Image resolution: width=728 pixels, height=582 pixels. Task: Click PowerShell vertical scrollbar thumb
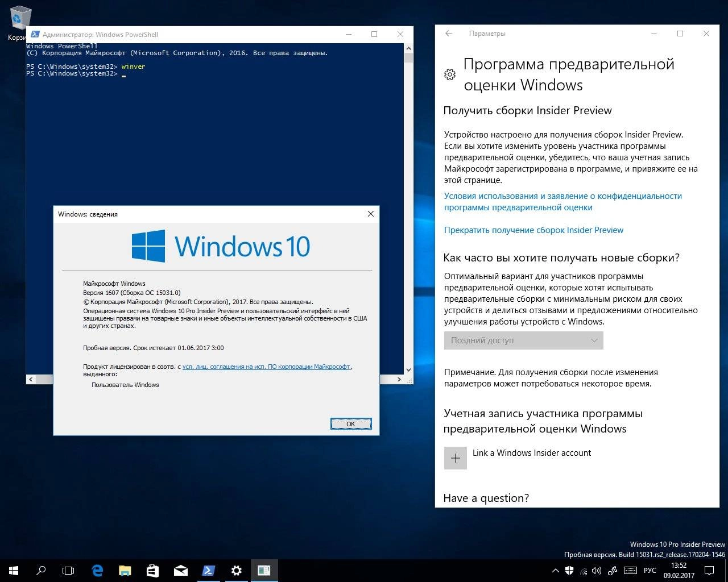(x=408, y=57)
